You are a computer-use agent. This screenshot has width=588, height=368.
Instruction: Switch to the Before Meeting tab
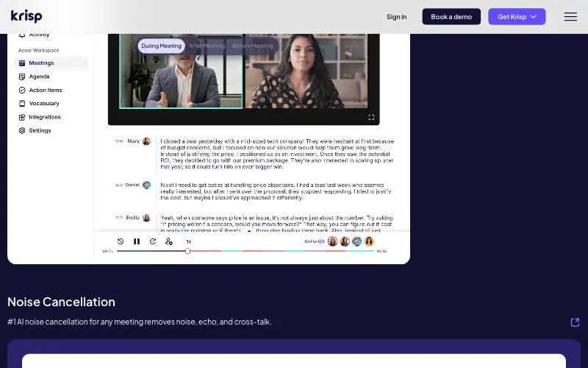click(x=252, y=46)
